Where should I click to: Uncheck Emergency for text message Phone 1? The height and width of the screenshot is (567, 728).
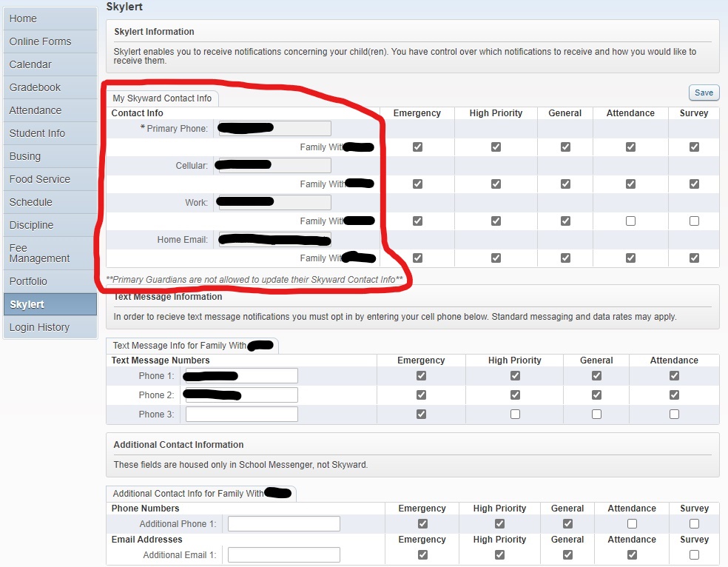(421, 375)
